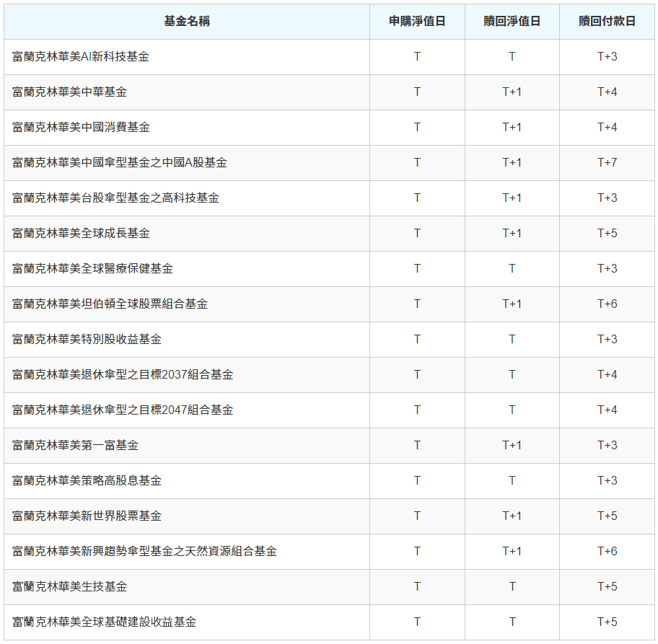Viewport: 658px width, 644px height.
Task: Click the 贖回淨值日 column header
Action: click(x=512, y=21)
